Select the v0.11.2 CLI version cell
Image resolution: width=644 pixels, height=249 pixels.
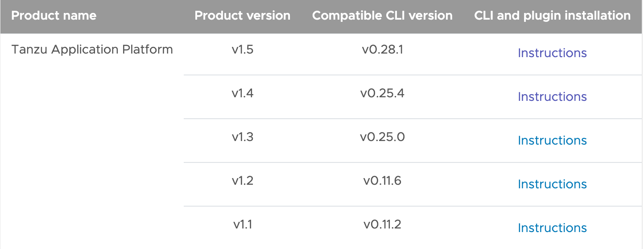(382, 224)
